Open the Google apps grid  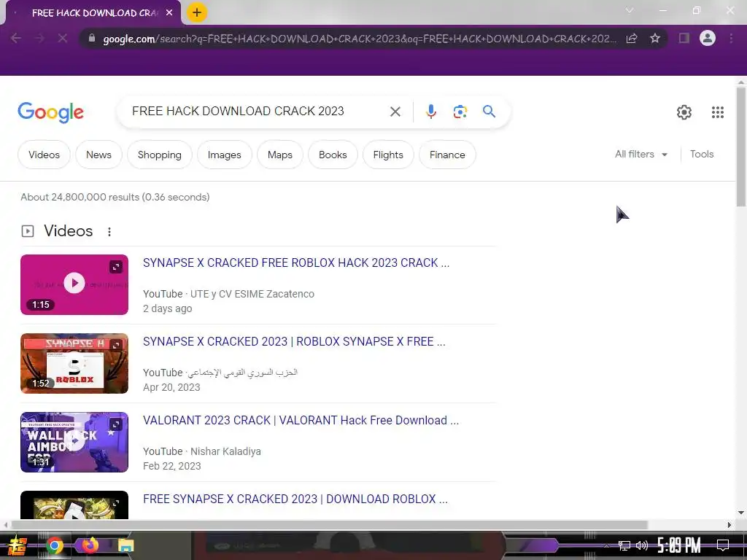point(718,112)
